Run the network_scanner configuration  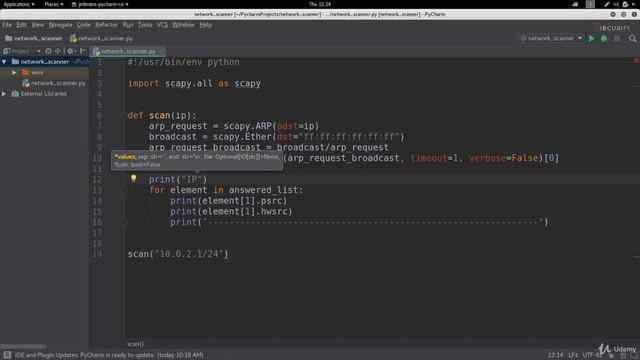click(x=591, y=38)
